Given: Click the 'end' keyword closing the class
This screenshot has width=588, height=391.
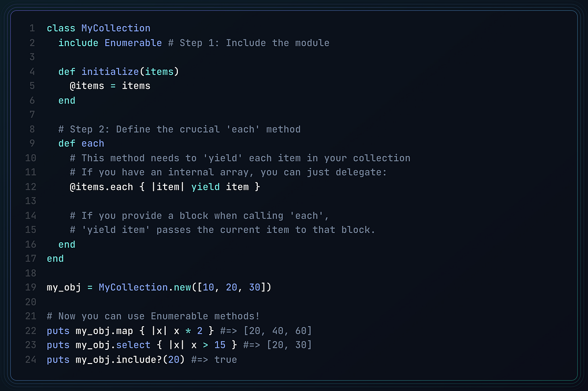Looking at the screenshot, I should [55, 259].
